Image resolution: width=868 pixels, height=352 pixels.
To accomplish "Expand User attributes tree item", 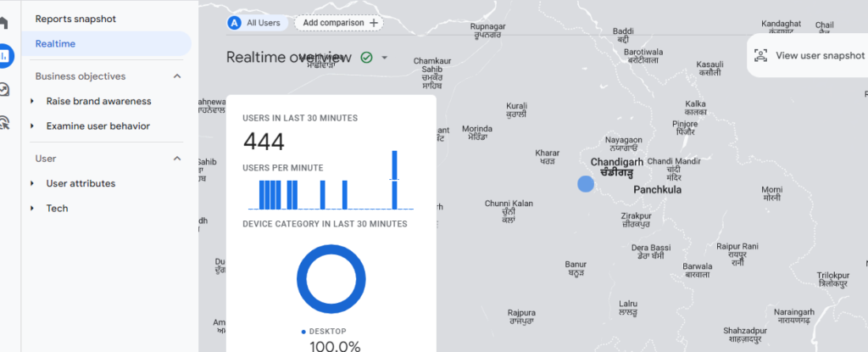I will [33, 183].
